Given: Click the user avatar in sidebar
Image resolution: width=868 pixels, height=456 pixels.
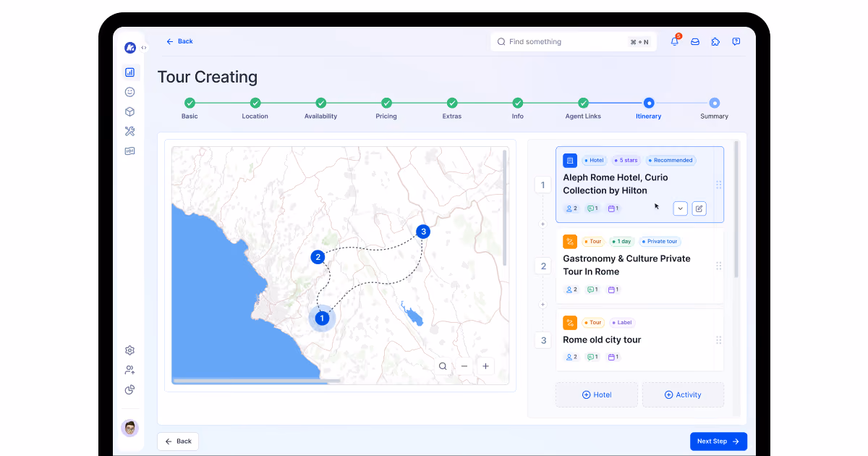Looking at the screenshot, I should click(x=130, y=428).
